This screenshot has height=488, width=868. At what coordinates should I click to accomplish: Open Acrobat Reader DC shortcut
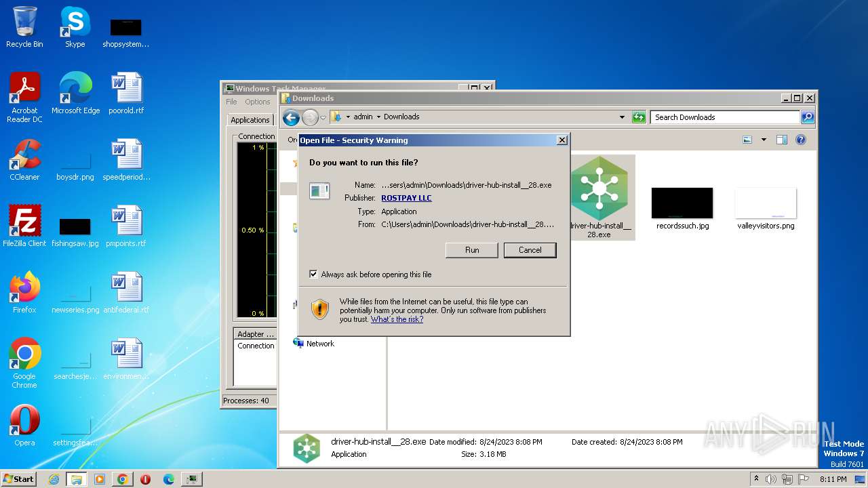tap(24, 97)
